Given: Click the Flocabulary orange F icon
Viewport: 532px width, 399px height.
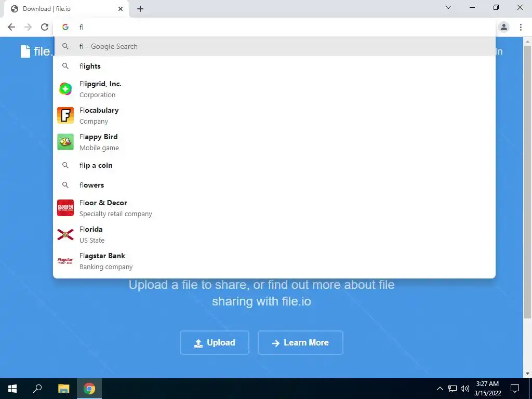Looking at the screenshot, I should pyautogui.click(x=65, y=115).
